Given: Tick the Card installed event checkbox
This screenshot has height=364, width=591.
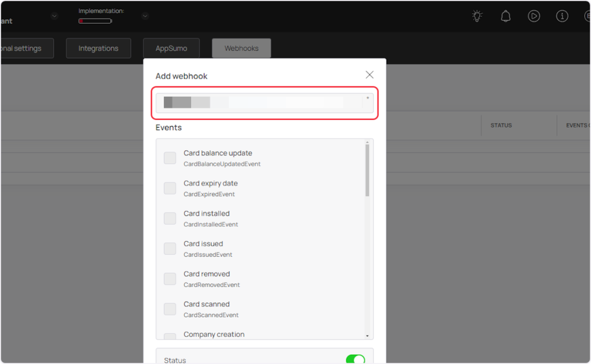Looking at the screenshot, I should click(x=170, y=219).
